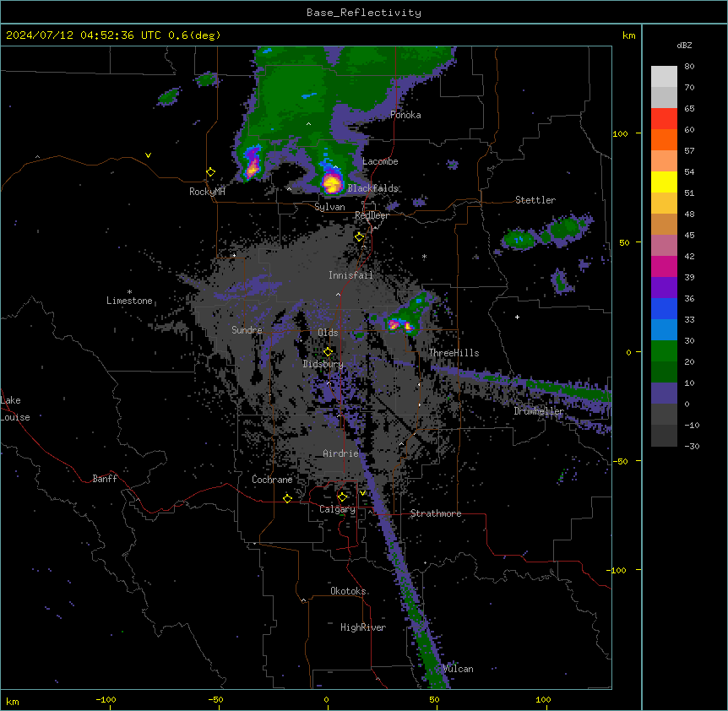The image size is (728, 711).
Task: Click the Banff label
Action: point(105,479)
